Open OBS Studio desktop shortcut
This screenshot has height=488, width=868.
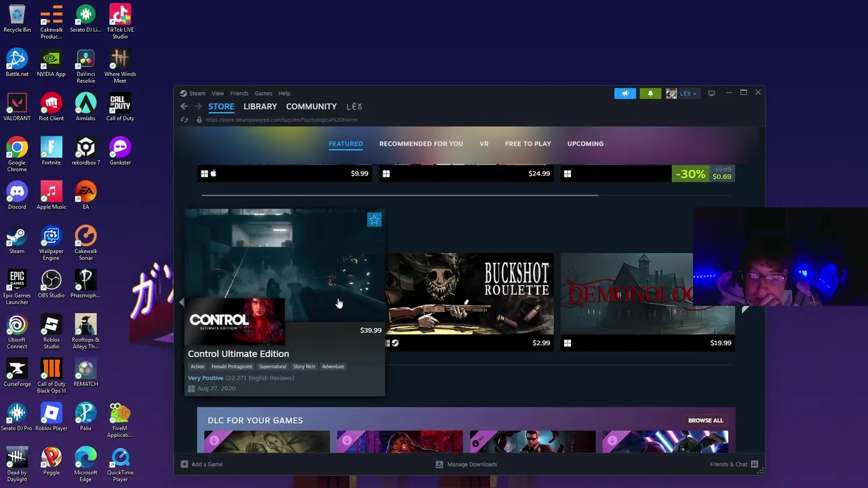(x=52, y=284)
